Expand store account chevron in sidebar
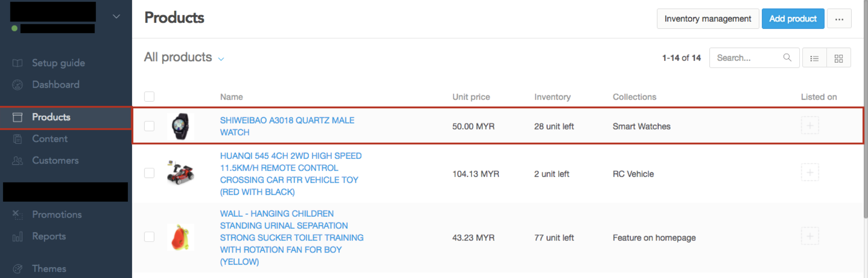This screenshot has width=868, height=278. coord(116,17)
